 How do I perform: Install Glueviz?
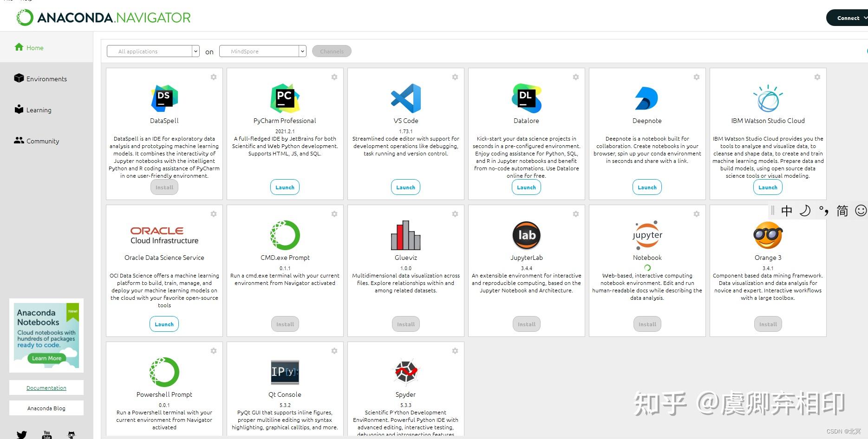point(406,324)
